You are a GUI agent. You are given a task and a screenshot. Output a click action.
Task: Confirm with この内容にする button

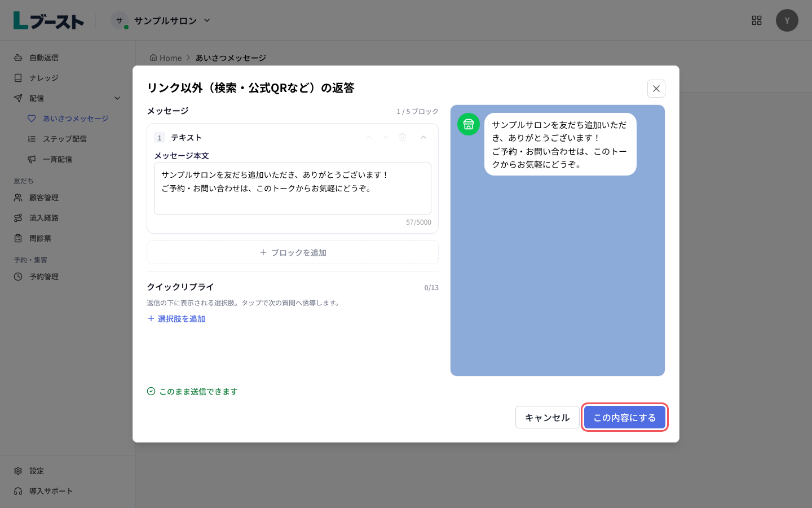click(x=625, y=417)
